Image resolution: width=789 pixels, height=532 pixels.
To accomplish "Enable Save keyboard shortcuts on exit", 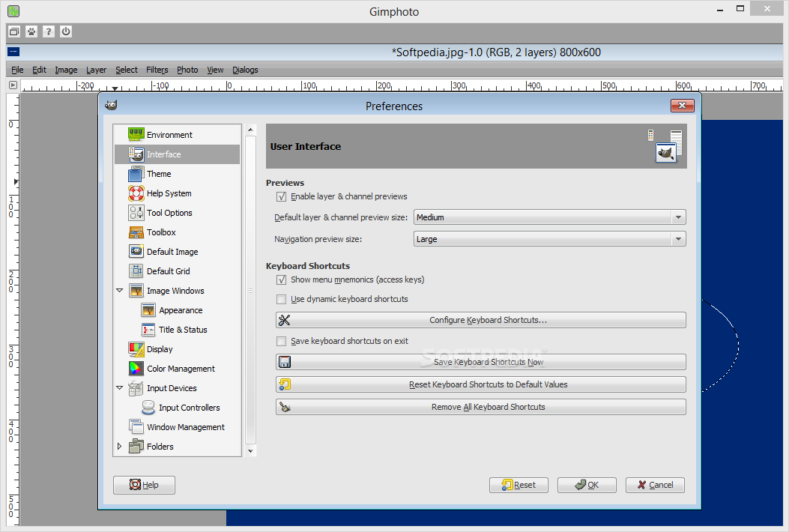I will click(281, 341).
